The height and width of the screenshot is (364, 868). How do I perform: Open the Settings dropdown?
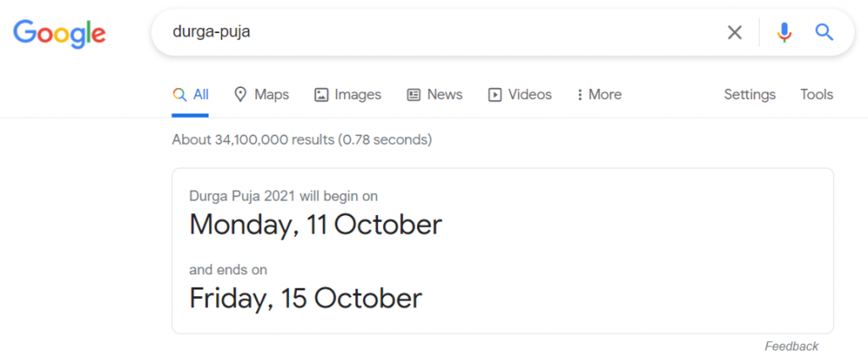tap(749, 95)
